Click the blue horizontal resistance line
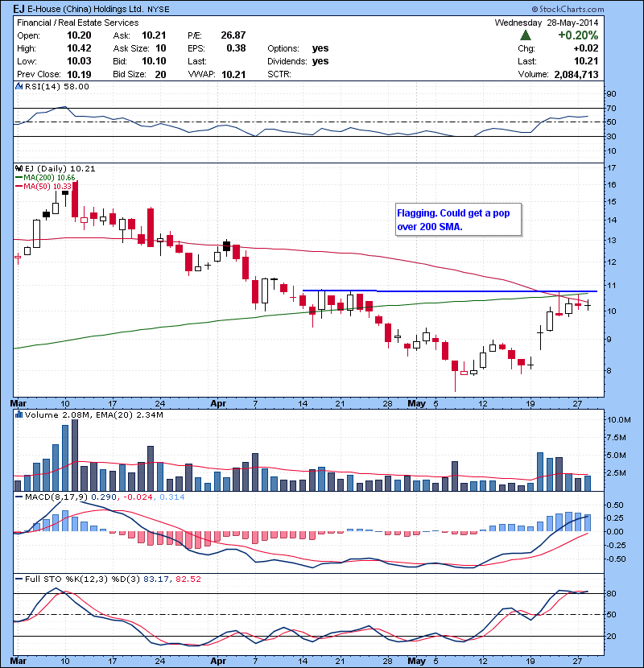 click(x=450, y=291)
